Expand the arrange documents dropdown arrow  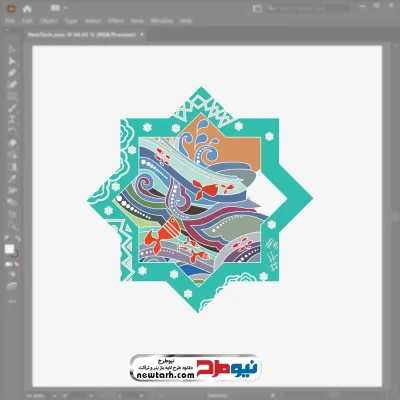pyautogui.click(x=65, y=8)
